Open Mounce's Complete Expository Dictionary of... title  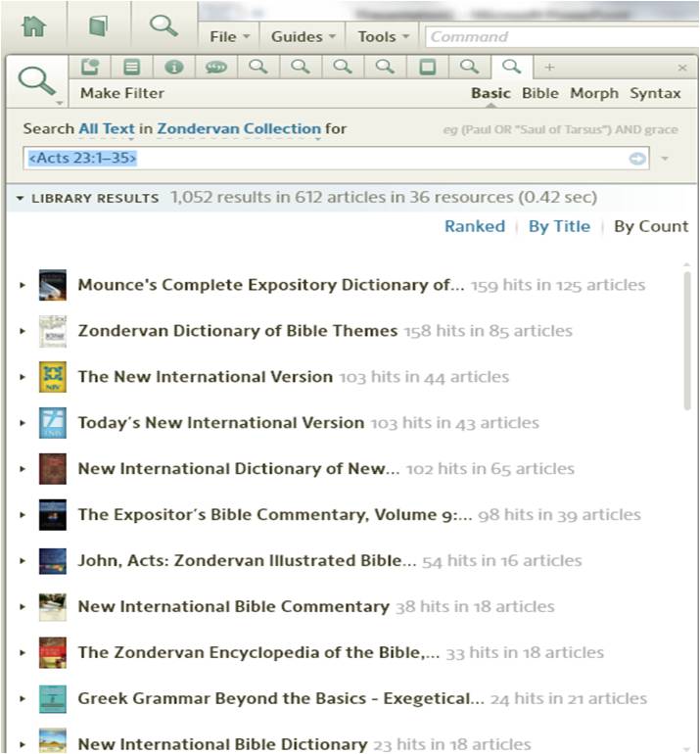[x=271, y=285]
